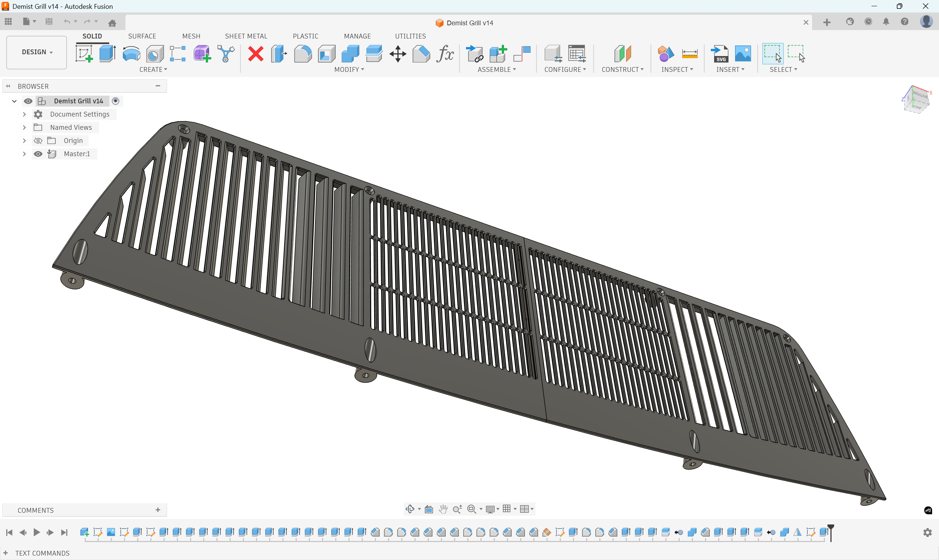Open the Change Parameters fx icon

click(x=445, y=54)
